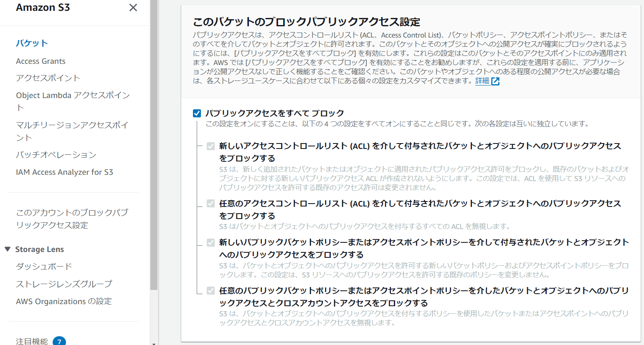Open Storage Lens ダッシュボード

tap(44, 266)
